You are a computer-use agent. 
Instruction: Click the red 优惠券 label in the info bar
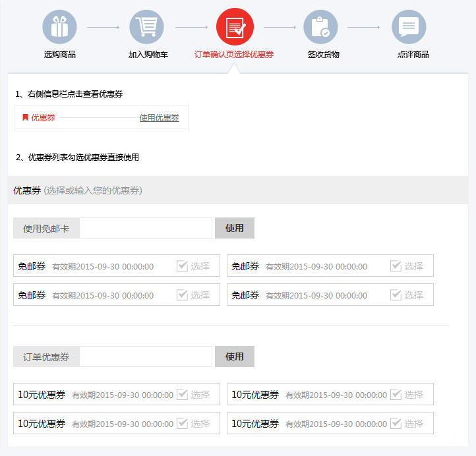coord(43,118)
